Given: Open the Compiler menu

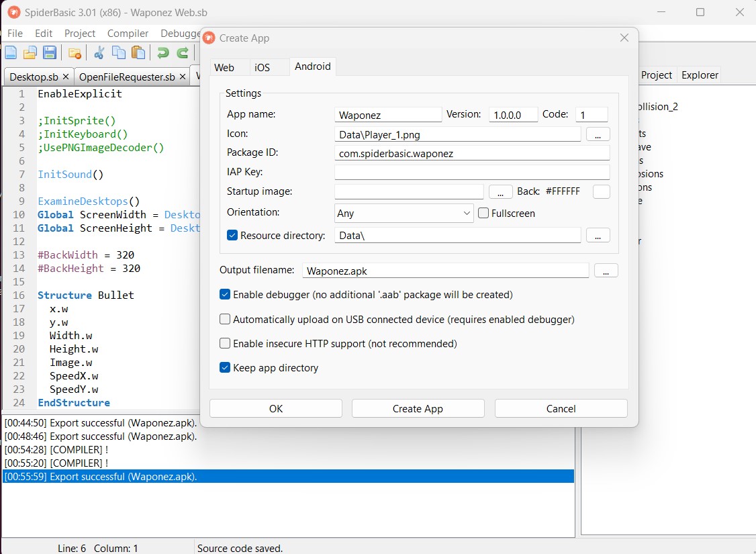Looking at the screenshot, I should [x=128, y=34].
